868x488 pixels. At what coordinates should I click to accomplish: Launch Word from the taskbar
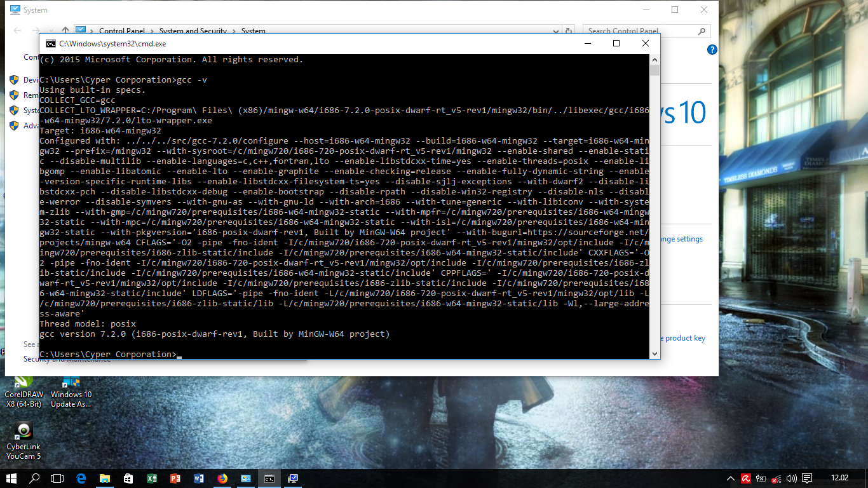pyautogui.click(x=199, y=478)
